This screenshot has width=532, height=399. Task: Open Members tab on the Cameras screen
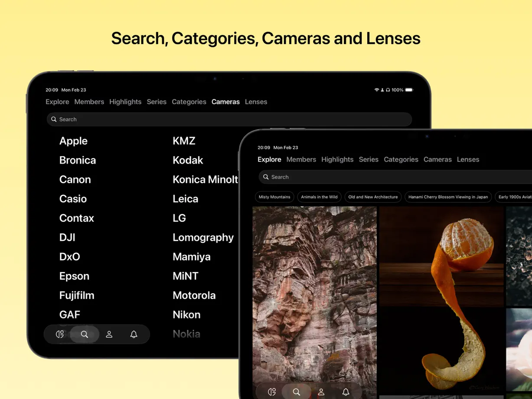(89, 102)
